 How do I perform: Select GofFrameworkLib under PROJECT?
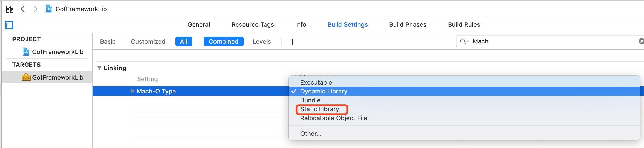click(53, 52)
